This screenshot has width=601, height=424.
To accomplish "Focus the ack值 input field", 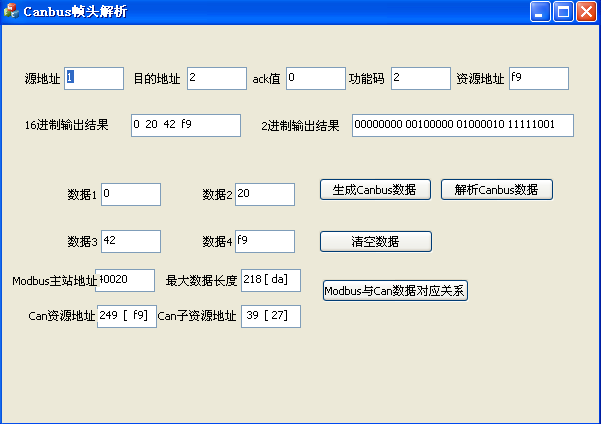I will click(x=315, y=78).
